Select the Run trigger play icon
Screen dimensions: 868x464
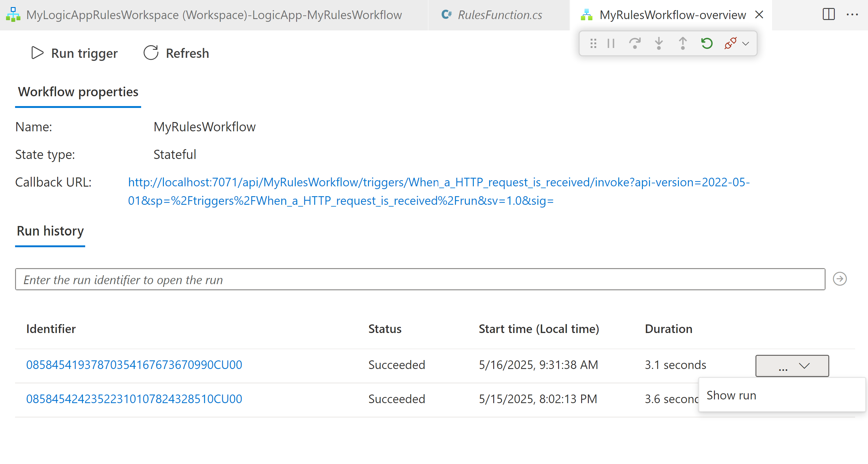point(38,53)
